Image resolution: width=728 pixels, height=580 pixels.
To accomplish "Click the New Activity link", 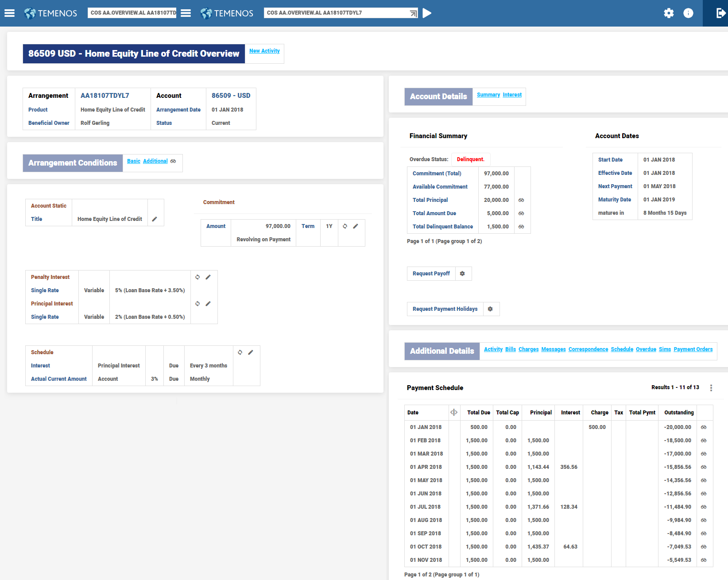I will [x=264, y=51].
